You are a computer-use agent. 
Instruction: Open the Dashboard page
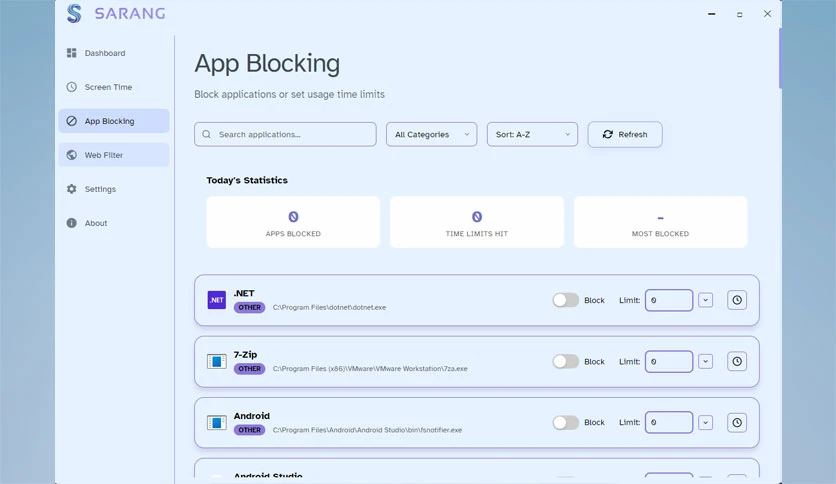click(x=114, y=53)
